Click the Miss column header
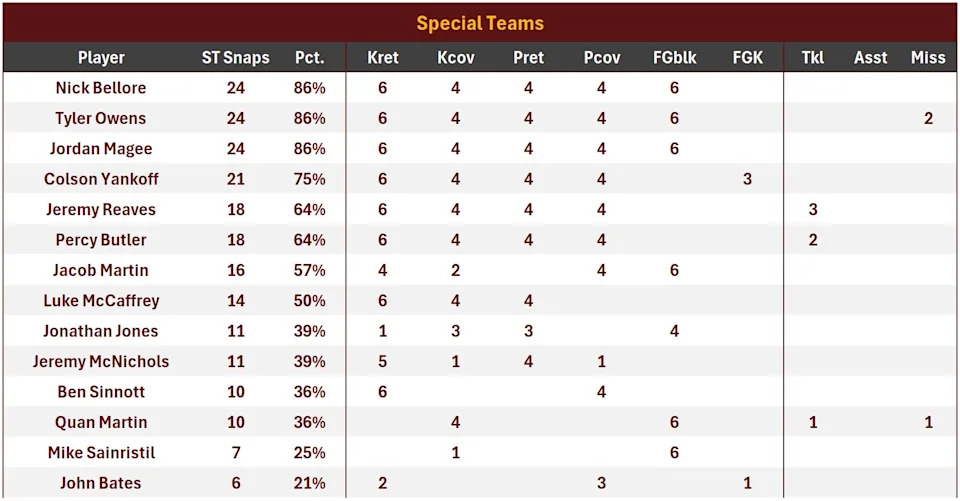 928,57
